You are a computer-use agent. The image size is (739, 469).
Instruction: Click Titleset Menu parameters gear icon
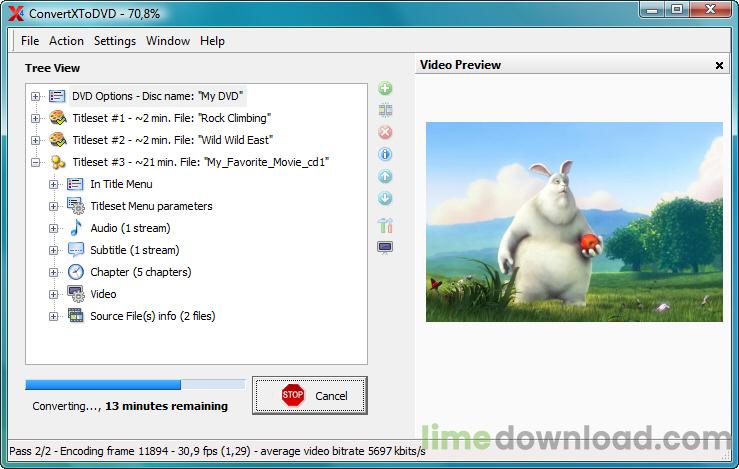[x=75, y=206]
